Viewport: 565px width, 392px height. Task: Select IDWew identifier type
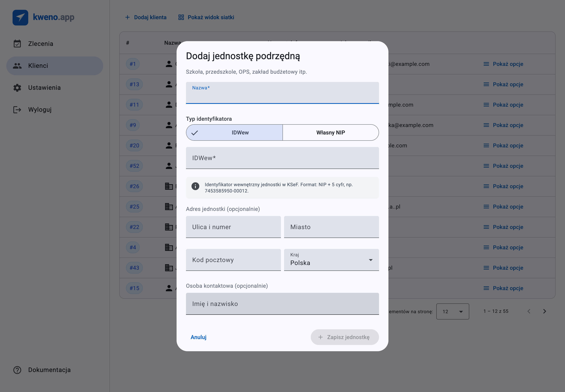pyautogui.click(x=234, y=133)
